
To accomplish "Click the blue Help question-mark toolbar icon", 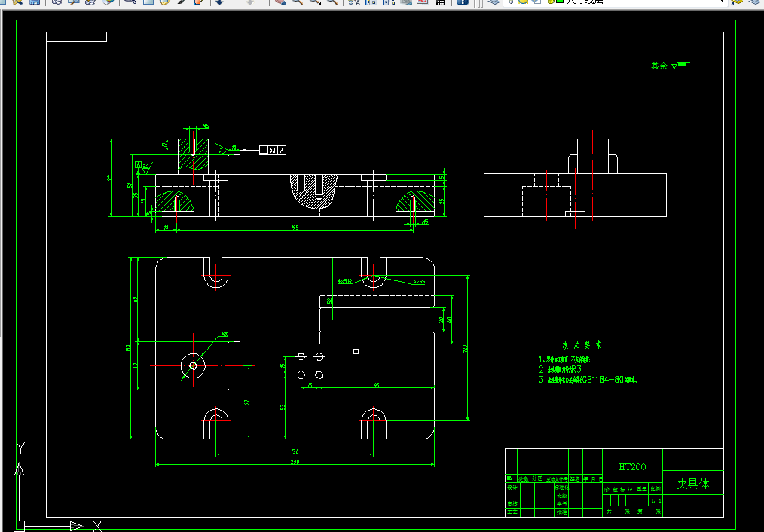I will (x=463, y=2).
